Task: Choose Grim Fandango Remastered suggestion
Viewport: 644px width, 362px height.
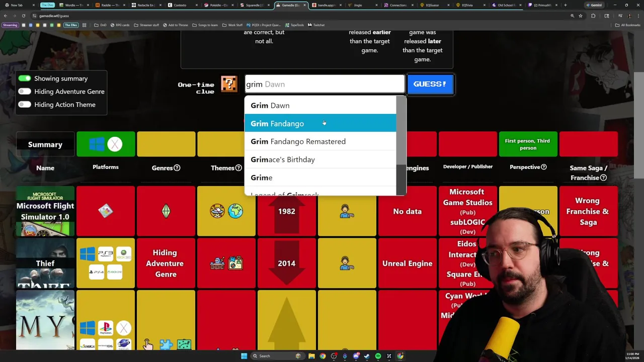Action: point(320,141)
